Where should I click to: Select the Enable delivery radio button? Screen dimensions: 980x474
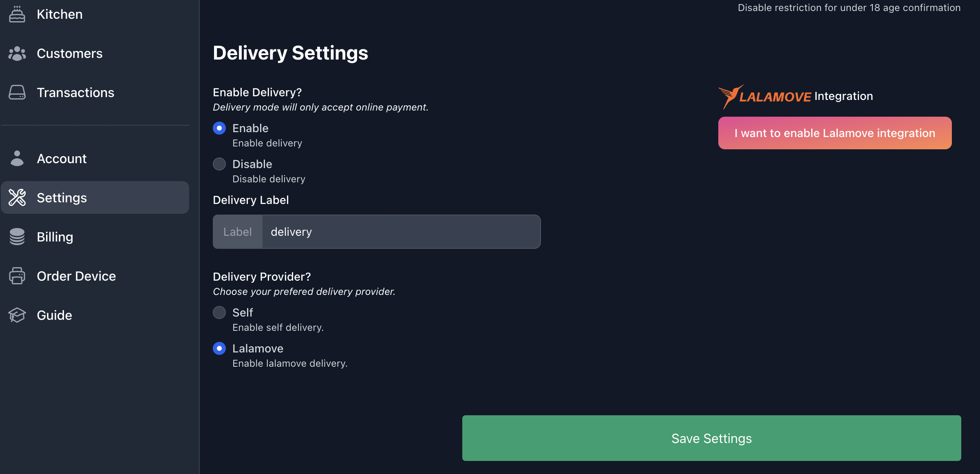(219, 128)
